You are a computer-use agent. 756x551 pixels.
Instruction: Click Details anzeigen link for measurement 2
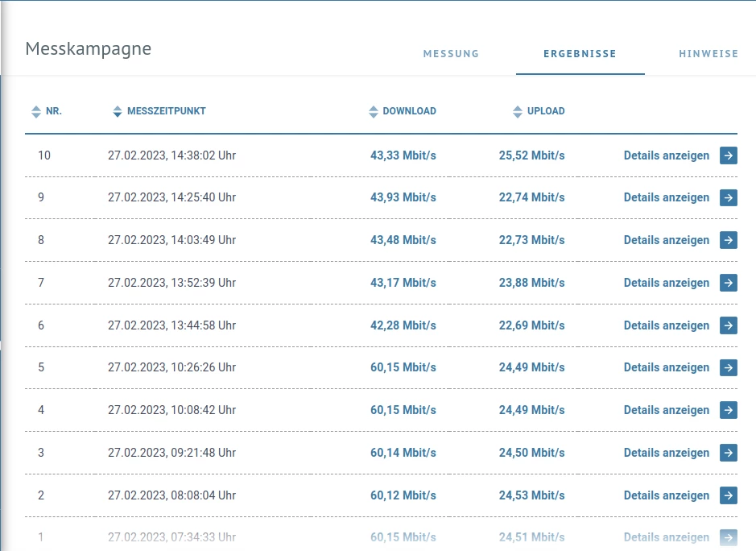(x=667, y=495)
